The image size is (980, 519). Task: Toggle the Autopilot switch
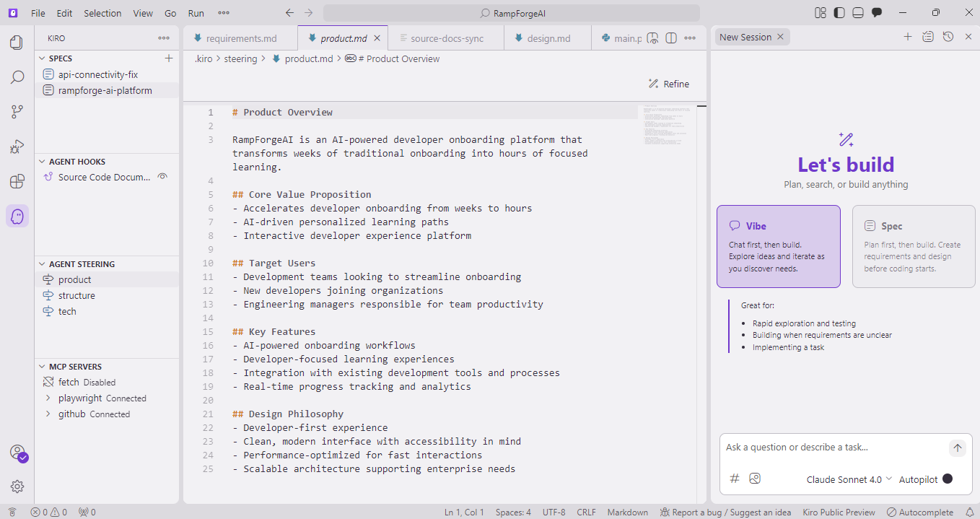[948, 479]
